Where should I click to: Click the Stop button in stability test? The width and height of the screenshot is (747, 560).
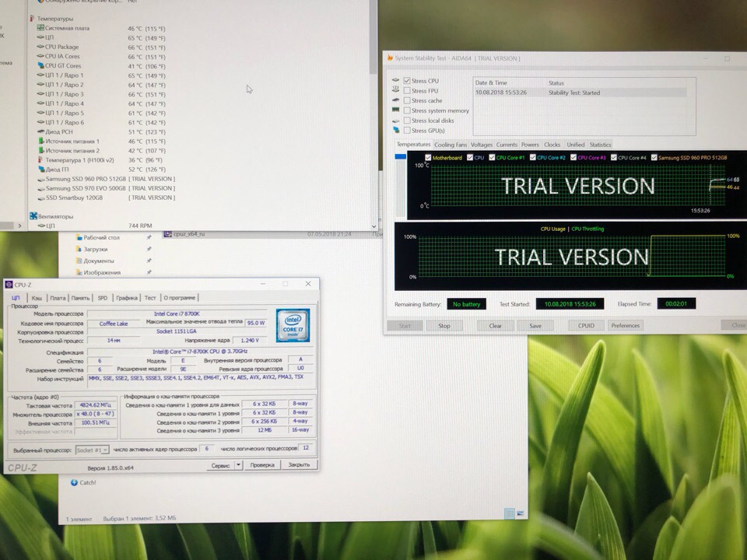444,326
